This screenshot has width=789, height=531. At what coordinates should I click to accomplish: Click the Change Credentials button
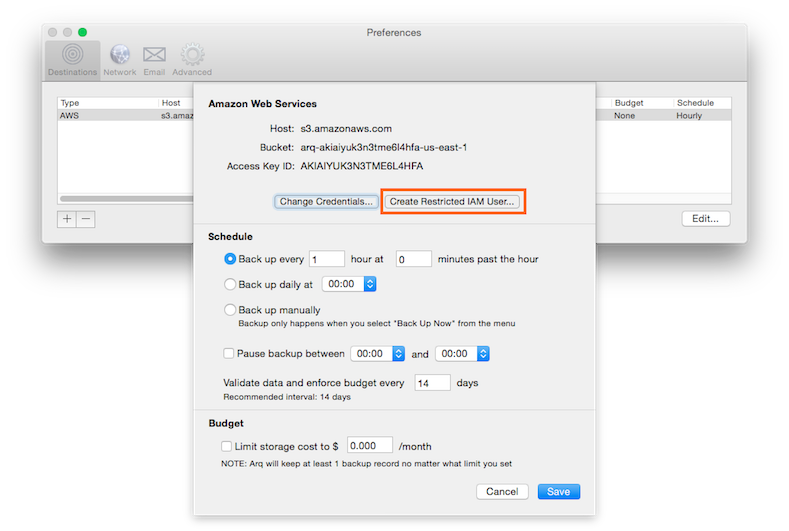pos(326,202)
